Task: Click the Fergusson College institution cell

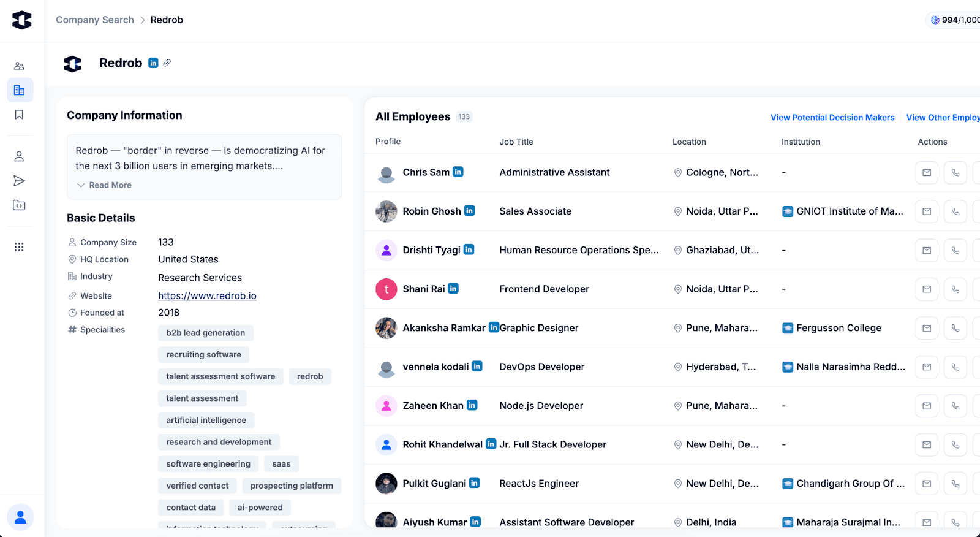Action: click(832, 328)
